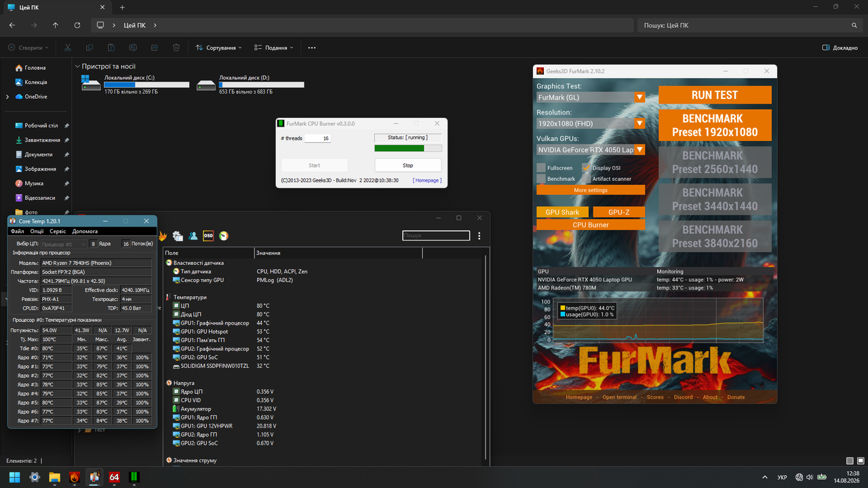The image size is (868, 488).
Task: Expand the OneDrive tree node
Action: 7,97
